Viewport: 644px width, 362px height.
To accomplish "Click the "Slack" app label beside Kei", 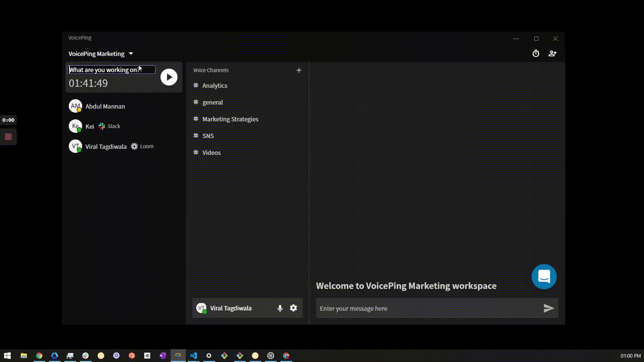I will pos(114,126).
